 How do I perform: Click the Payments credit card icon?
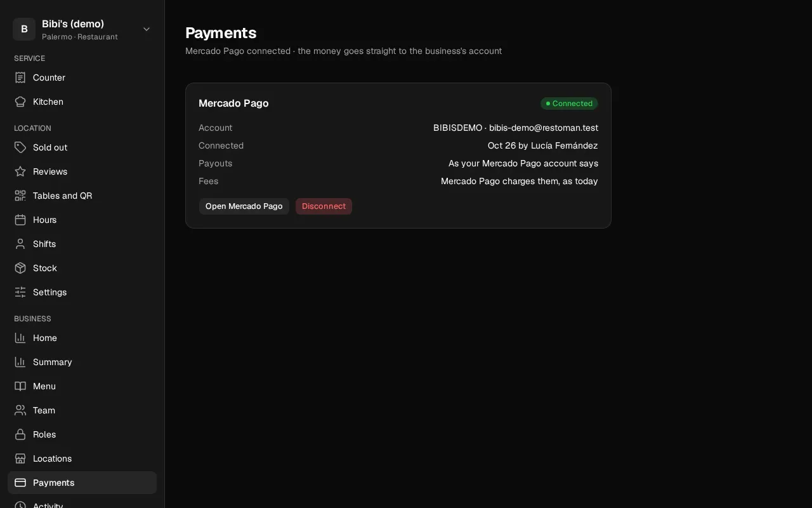pos(20,483)
